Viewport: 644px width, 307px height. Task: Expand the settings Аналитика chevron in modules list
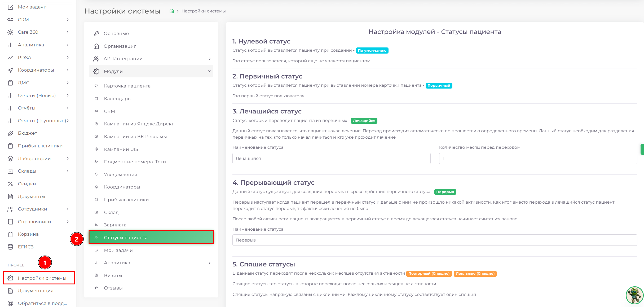tap(210, 263)
